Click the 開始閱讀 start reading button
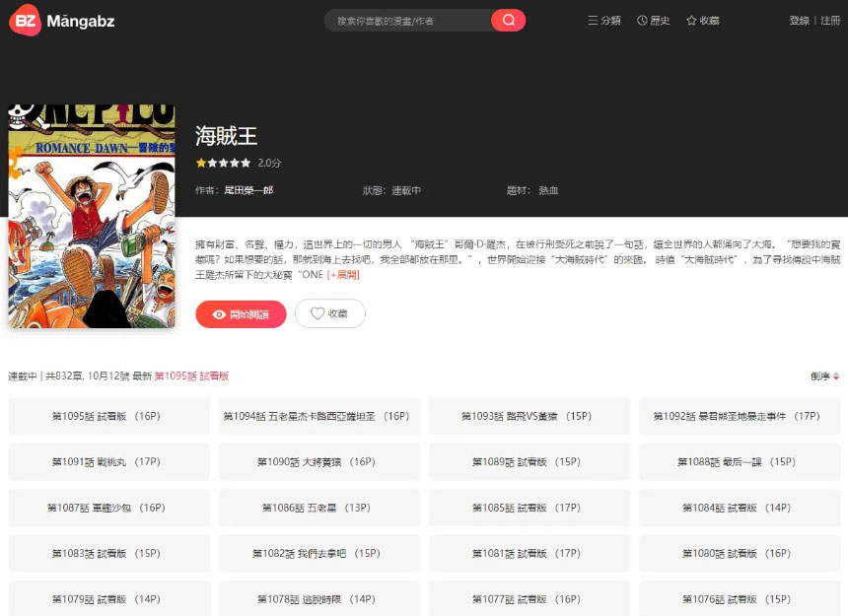 [241, 314]
